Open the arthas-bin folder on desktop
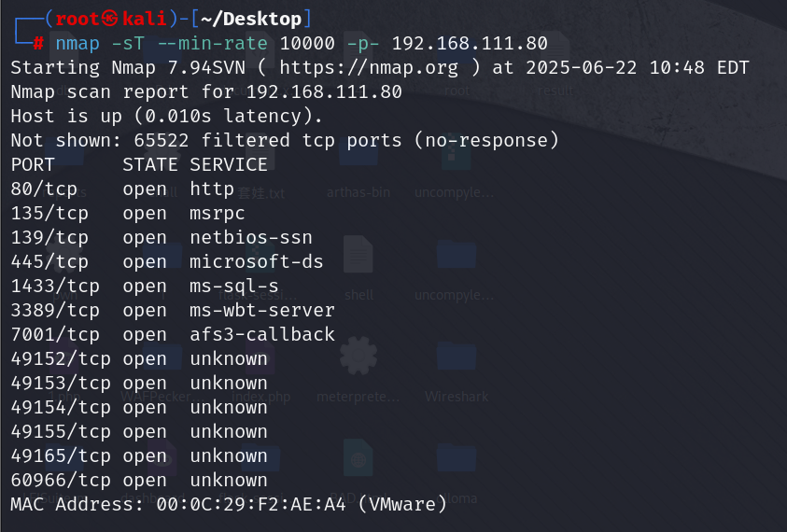The width and height of the screenshot is (787, 532). pos(358,160)
